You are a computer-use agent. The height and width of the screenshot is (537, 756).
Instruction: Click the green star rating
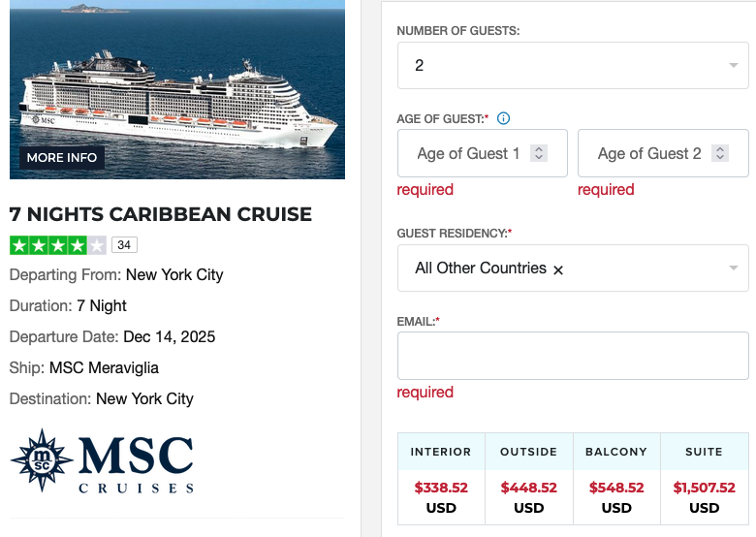click(58, 244)
